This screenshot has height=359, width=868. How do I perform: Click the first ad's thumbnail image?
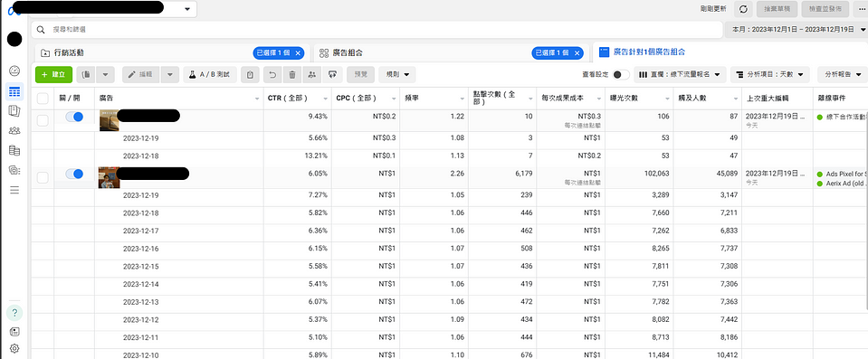pos(109,120)
